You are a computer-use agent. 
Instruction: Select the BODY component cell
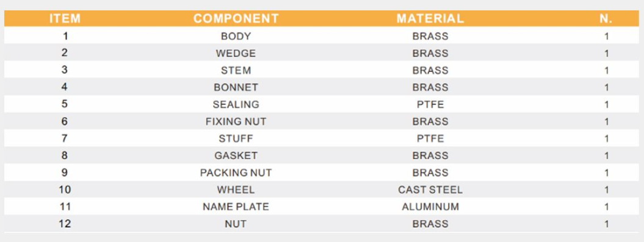(236, 36)
